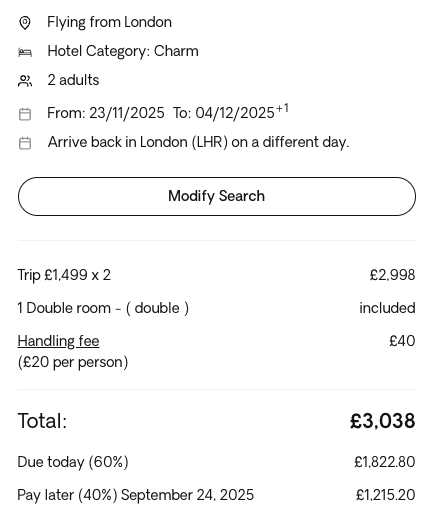
Task: Click the 2 adults label
Action: coord(73,80)
